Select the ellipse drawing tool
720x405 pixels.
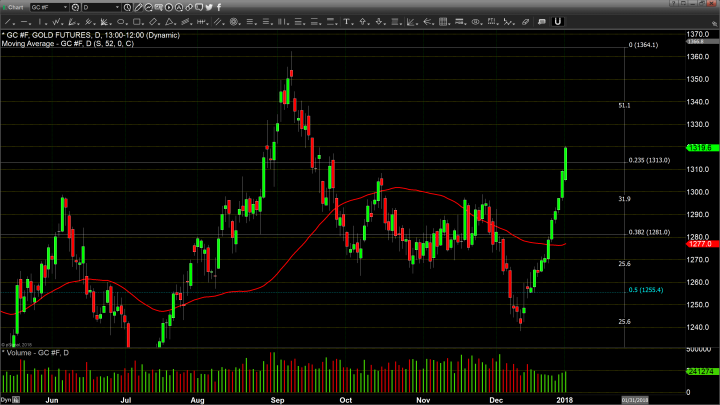click(120, 22)
